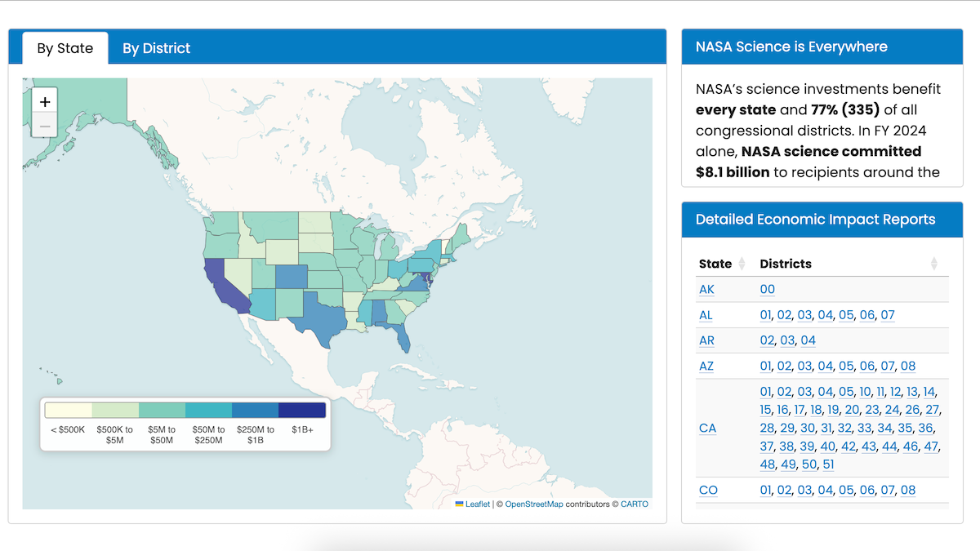Screen dimensions: 980x551
Task: Open the CARTO attribution link
Action: coord(634,504)
